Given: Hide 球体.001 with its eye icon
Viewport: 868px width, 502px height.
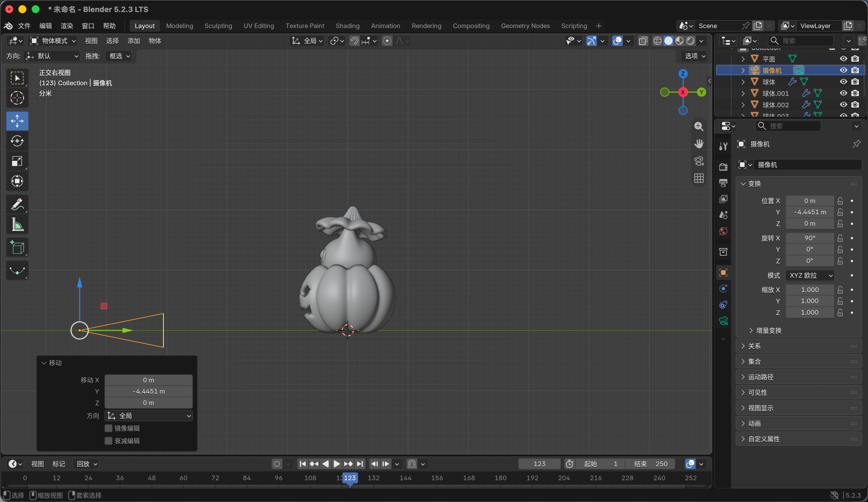Looking at the screenshot, I should pyautogui.click(x=844, y=93).
